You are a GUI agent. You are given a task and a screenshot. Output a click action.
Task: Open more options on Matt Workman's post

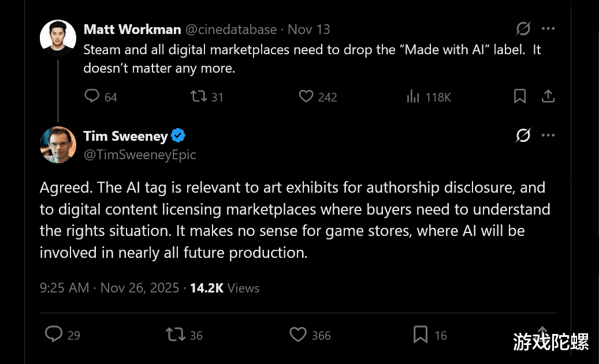coord(548,29)
